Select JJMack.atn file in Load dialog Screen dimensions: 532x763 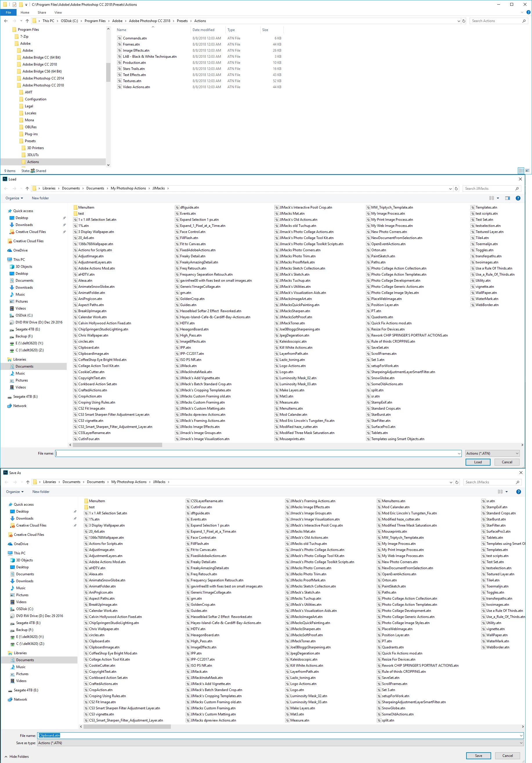(188, 366)
